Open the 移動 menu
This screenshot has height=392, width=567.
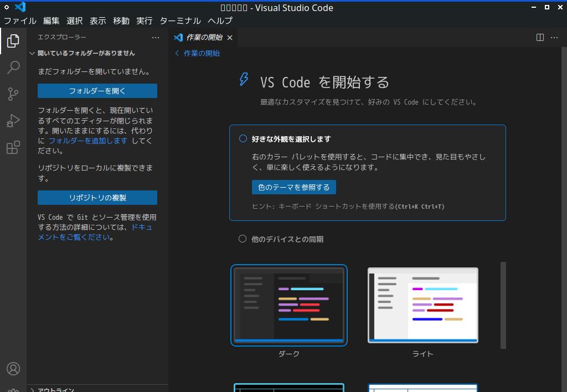(x=121, y=20)
